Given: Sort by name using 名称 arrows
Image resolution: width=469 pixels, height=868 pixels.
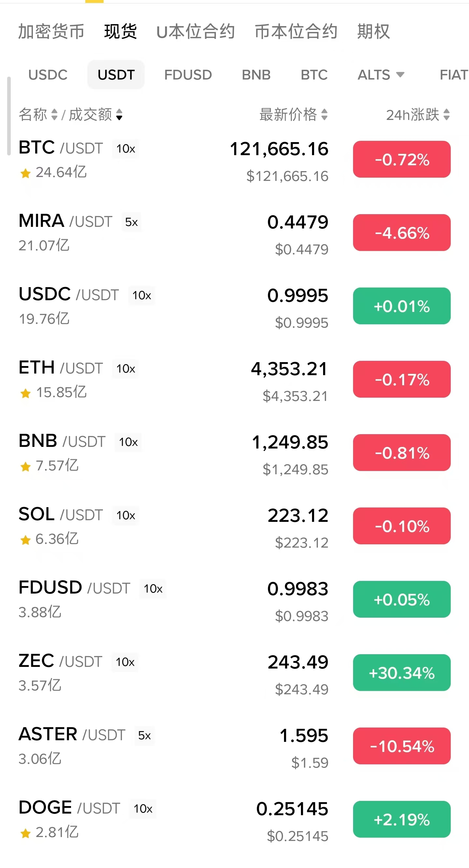Looking at the screenshot, I should [54, 114].
